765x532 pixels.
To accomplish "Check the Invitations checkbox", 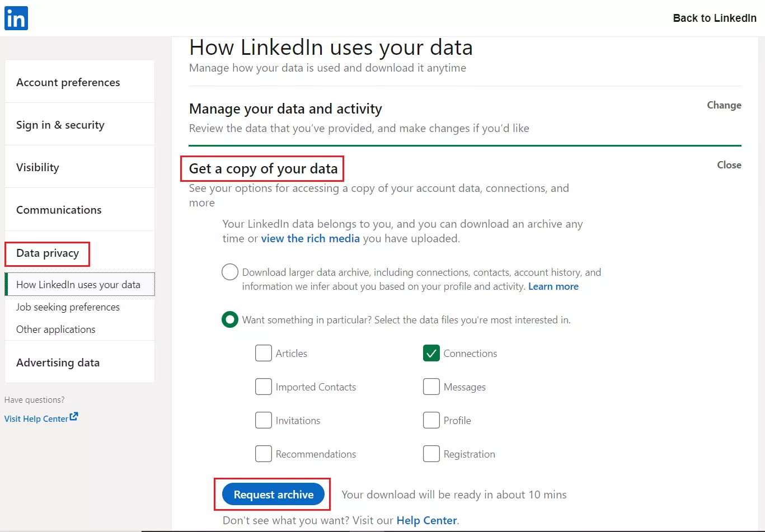I will point(264,421).
